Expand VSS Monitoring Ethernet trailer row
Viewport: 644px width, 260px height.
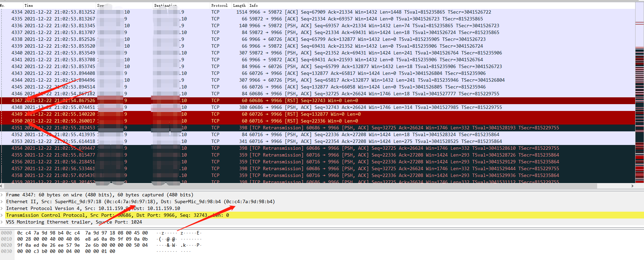click(2, 222)
